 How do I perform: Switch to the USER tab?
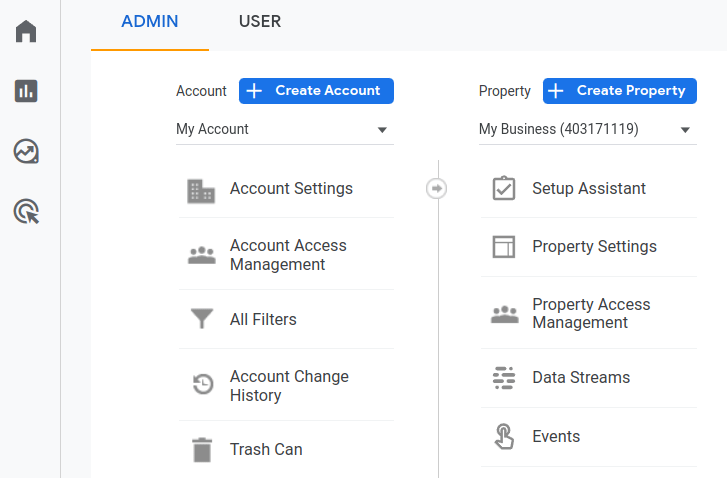[260, 22]
